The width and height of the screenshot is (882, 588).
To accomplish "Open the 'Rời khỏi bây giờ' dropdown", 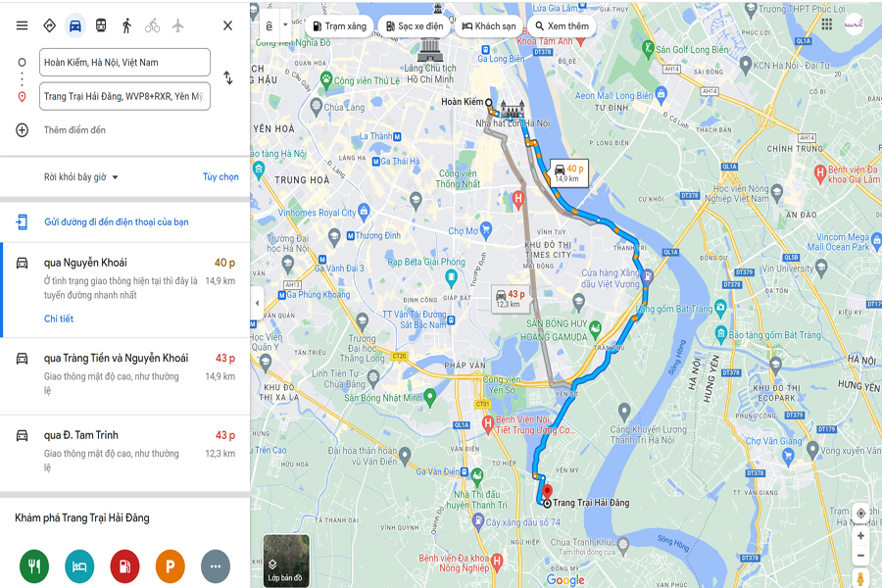I will 81,177.
